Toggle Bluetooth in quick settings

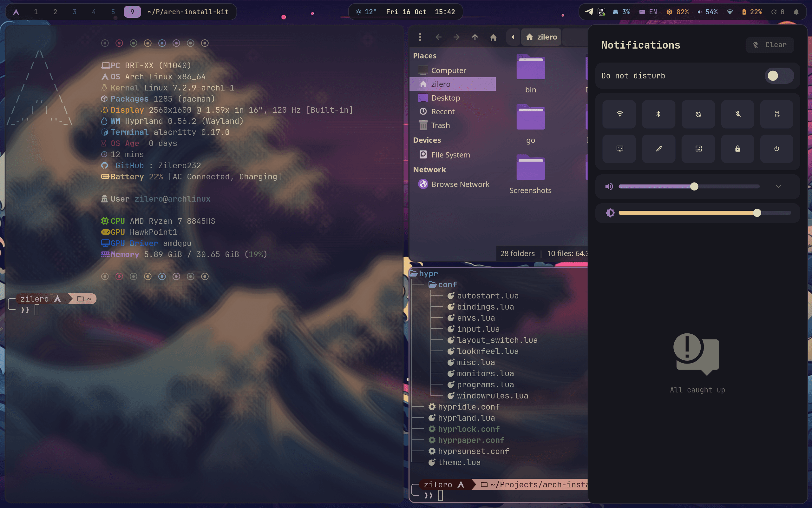659,114
